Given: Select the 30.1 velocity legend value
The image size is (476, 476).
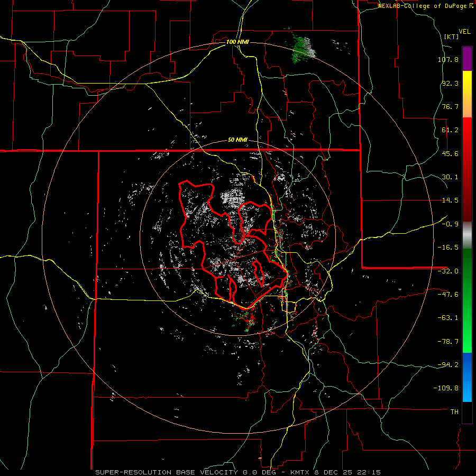Looking at the screenshot, I should coord(450,177).
